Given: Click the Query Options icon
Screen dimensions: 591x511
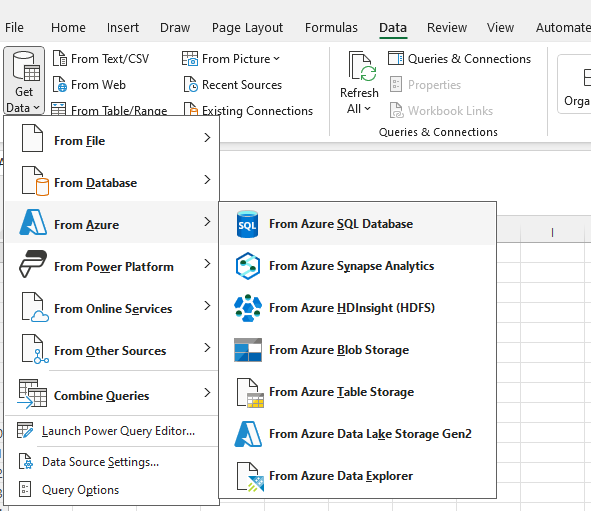Looking at the screenshot, I should [x=25, y=489].
